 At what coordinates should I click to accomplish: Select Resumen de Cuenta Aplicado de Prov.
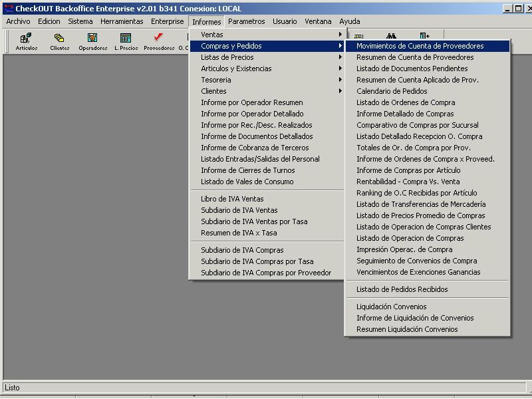pos(428,80)
